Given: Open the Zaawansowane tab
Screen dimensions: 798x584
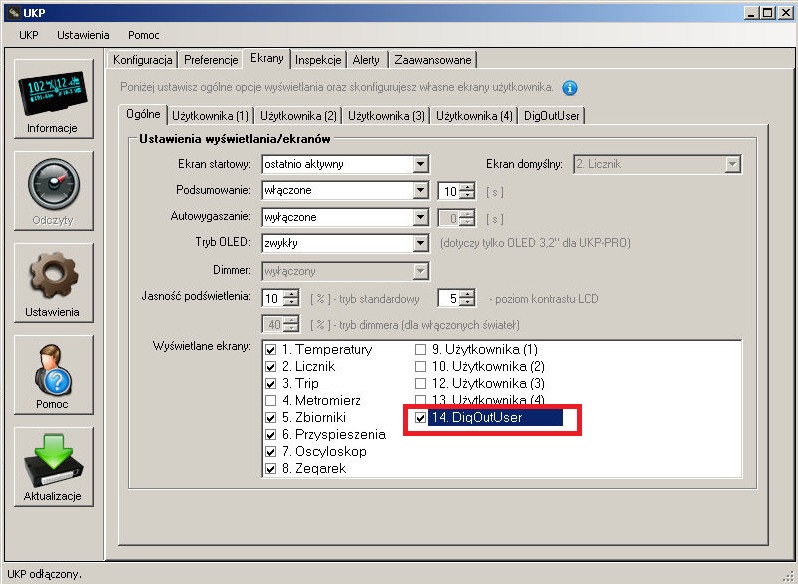Looking at the screenshot, I should point(432,60).
